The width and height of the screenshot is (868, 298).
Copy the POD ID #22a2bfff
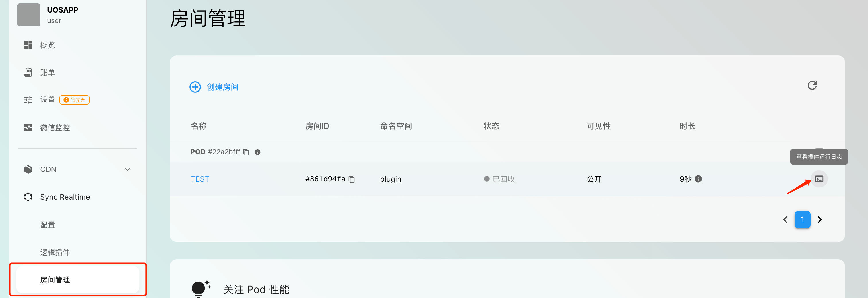[x=246, y=152]
